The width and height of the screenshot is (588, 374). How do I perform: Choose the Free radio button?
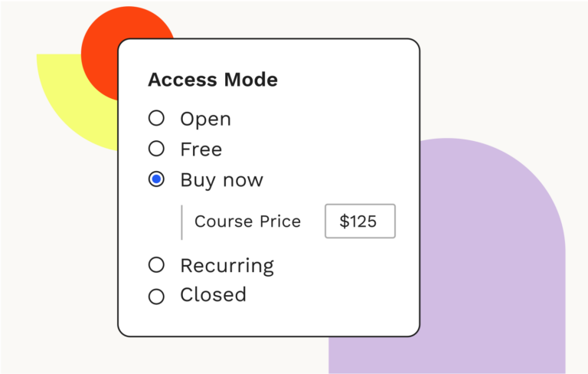pos(156,149)
